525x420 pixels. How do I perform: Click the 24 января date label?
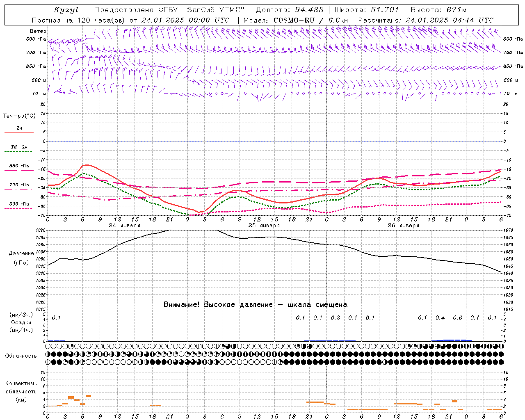[124, 226]
